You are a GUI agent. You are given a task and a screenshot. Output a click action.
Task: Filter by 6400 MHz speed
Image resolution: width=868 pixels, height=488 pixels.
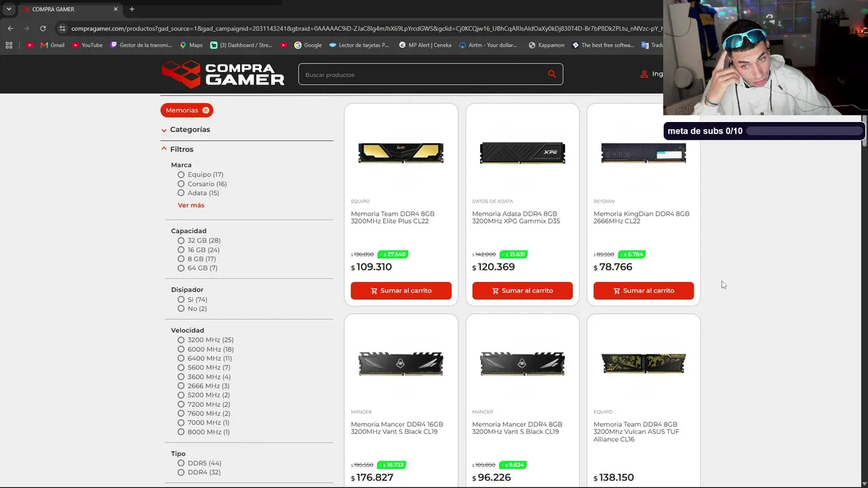coord(181,359)
